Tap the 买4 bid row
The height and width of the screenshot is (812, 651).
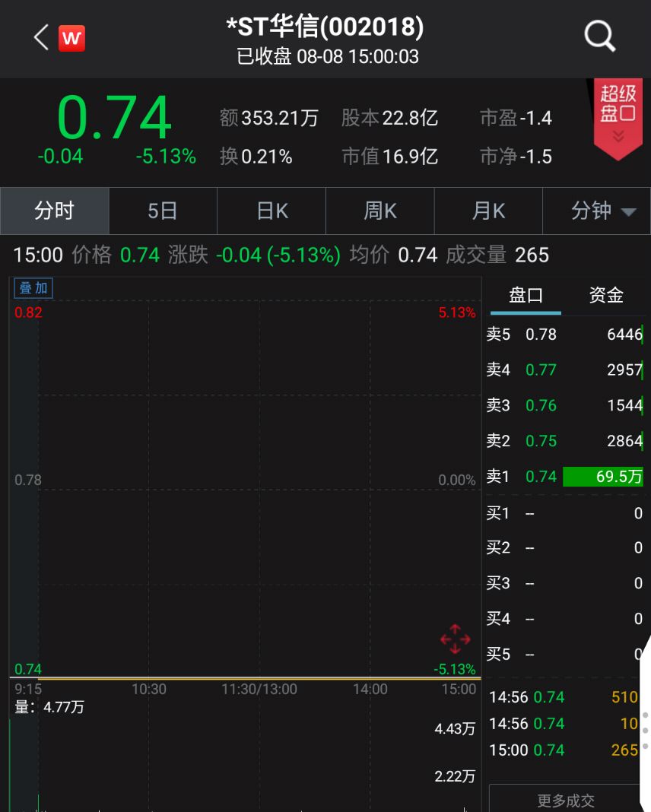point(564,619)
